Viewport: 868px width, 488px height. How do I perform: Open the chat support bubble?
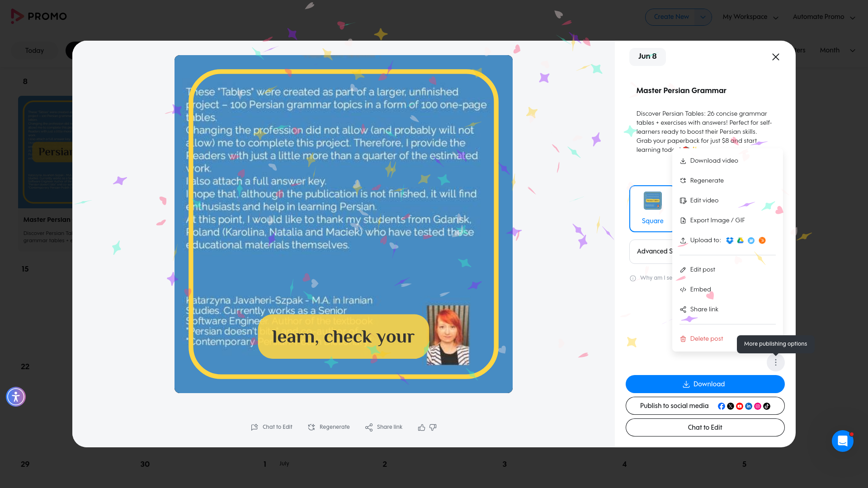click(843, 441)
